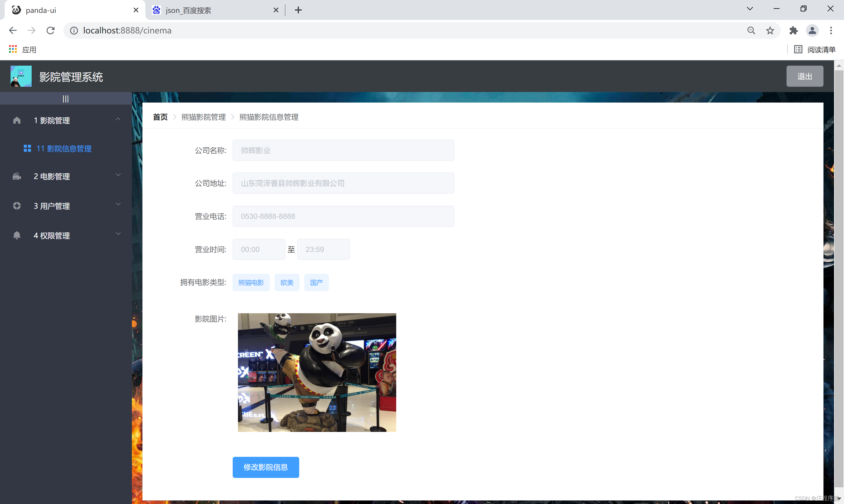Click the 熊猫电影 movie type tag

251,282
